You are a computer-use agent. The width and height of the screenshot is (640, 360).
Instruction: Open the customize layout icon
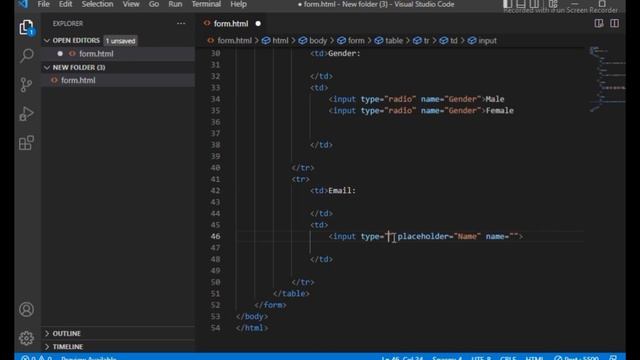tap(553, 4)
